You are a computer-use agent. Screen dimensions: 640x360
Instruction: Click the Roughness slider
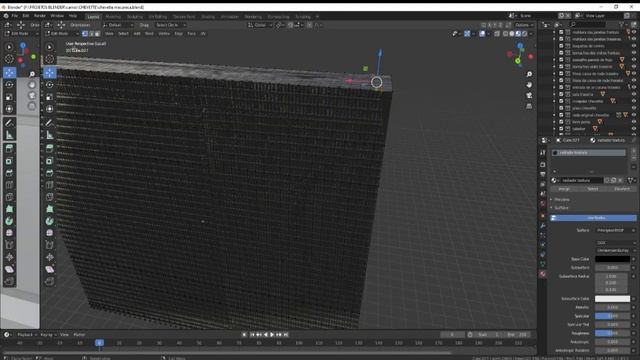(612, 333)
